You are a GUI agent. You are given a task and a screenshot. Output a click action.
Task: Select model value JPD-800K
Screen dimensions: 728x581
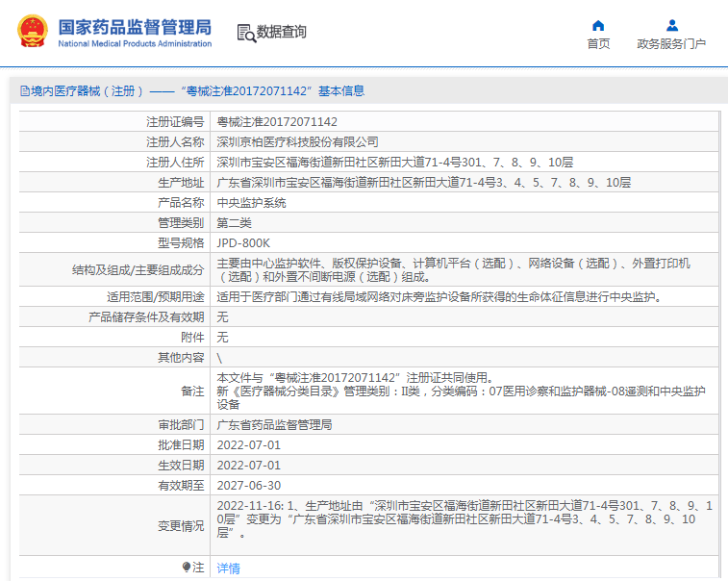coord(243,243)
